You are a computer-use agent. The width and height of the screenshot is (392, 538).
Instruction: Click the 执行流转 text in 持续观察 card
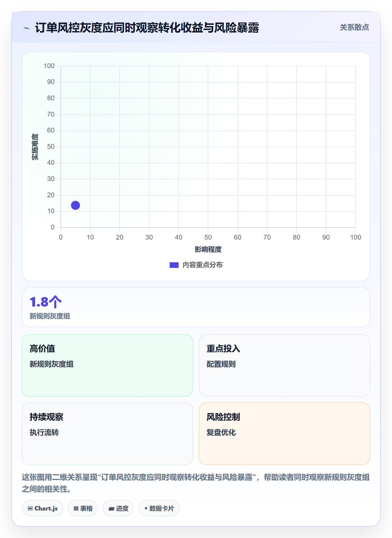pyautogui.click(x=44, y=432)
